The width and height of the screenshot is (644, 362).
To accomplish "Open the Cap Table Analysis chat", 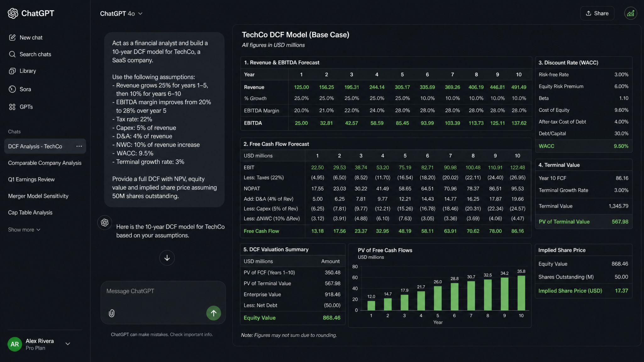I will 30,212.
